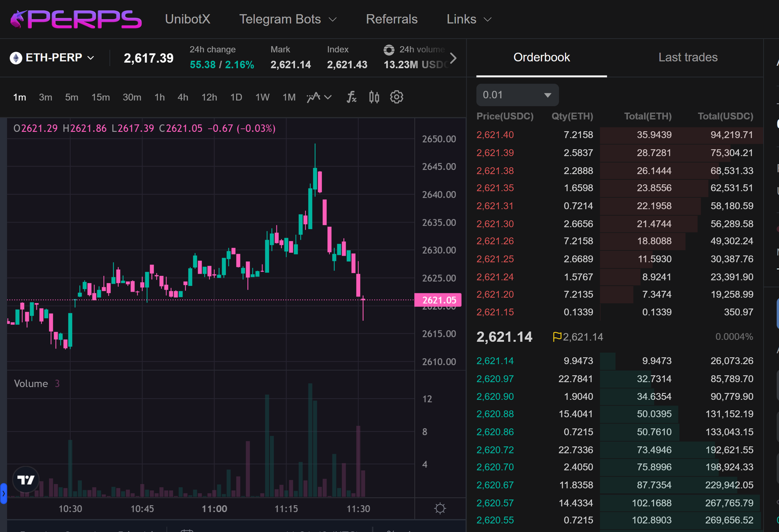Switch to the 15m timeframe
Image resolution: width=779 pixels, height=532 pixels.
pyautogui.click(x=100, y=97)
